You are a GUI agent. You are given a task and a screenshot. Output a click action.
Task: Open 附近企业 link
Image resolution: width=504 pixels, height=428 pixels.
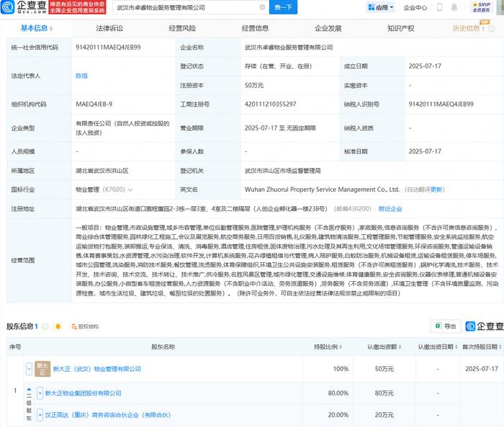pos(390,209)
